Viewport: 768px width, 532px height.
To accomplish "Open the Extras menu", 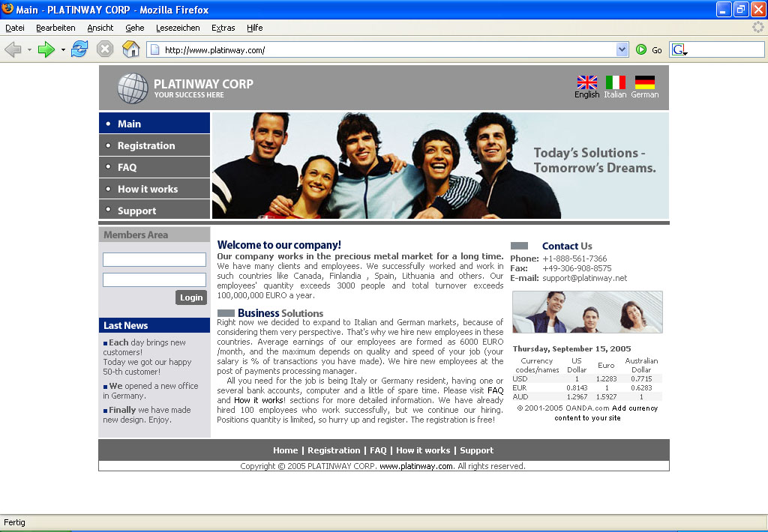I will pos(223,28).
